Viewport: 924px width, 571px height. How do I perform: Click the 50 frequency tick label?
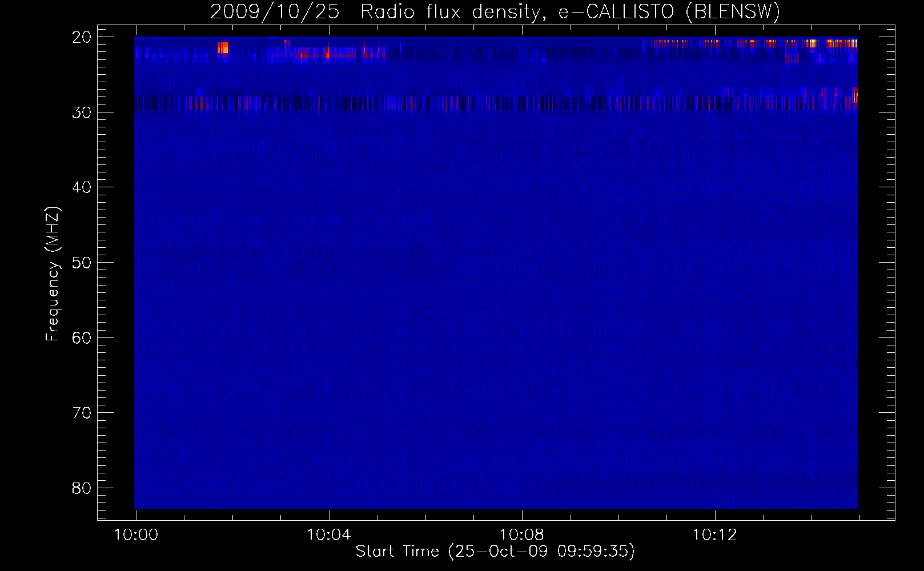(x=82, y=263)
